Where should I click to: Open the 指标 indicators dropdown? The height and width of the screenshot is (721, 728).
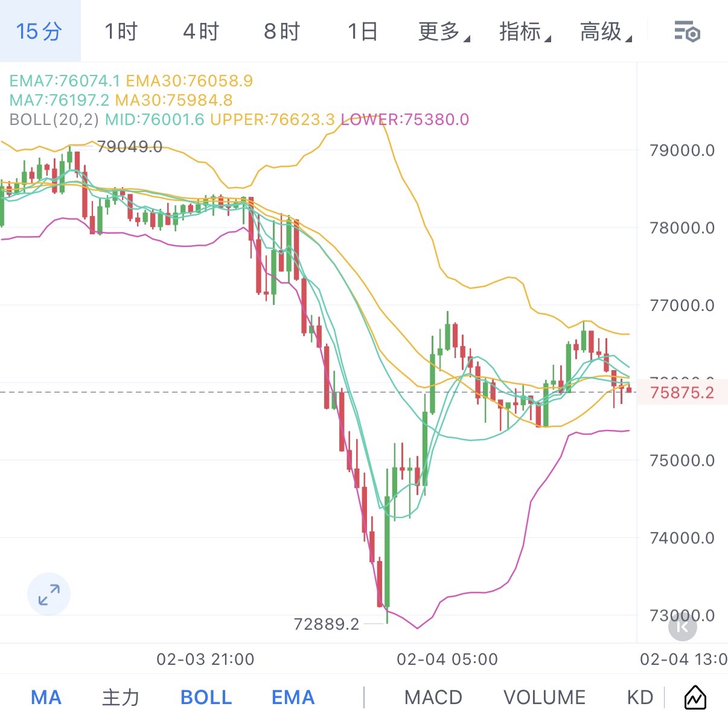coord(525,31)
